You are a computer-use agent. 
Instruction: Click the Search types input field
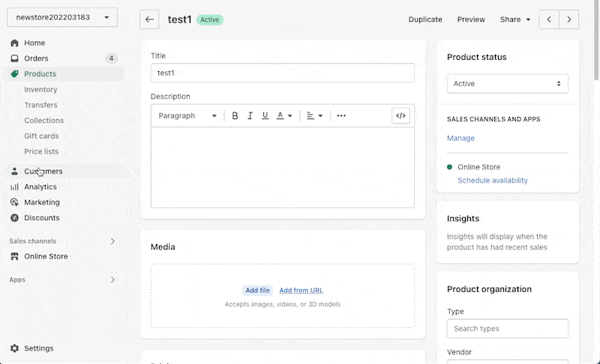[x=508, y=329]
